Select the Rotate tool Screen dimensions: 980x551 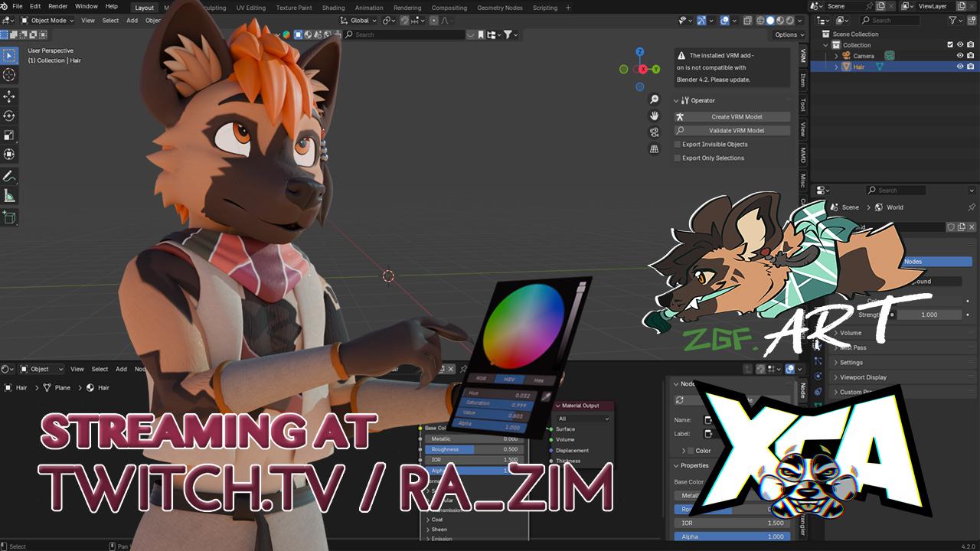coord(9,116)
